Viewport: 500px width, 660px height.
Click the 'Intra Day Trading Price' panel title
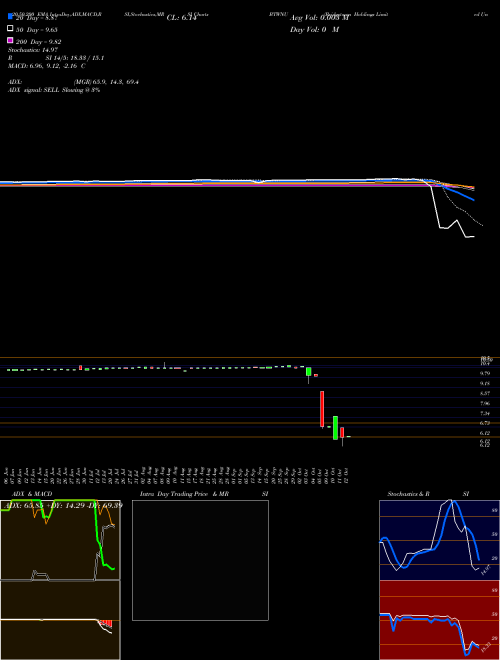coord(174,494)
